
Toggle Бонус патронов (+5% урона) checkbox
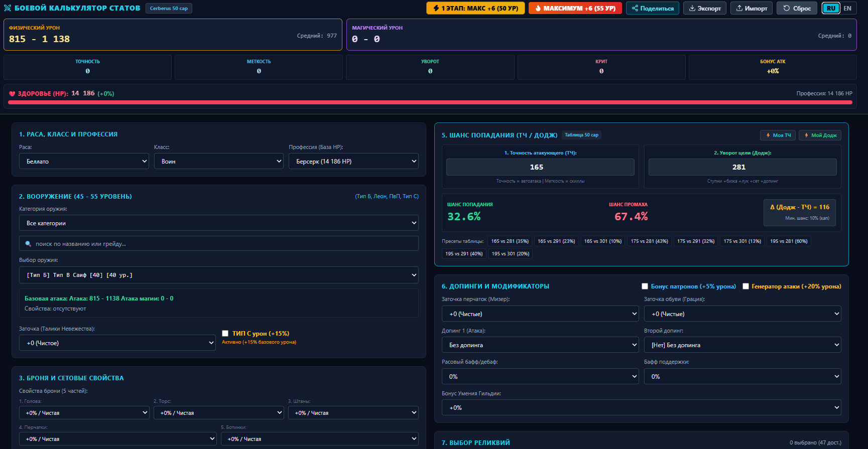coord(645,286)
